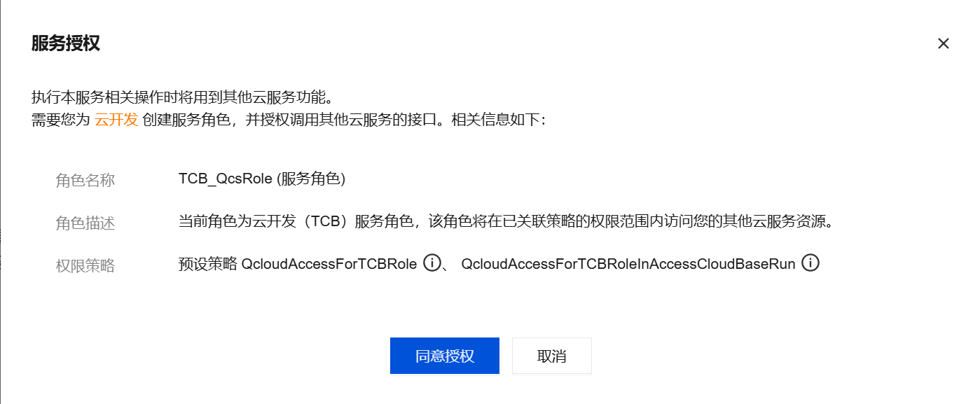The width and height of the screenshot is (980, 404).
Task: Click the words 需要您为 before 云开发
Action: [61, 120]
